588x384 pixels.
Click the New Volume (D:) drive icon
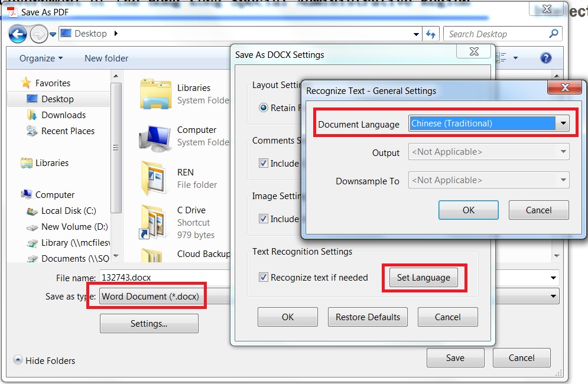point(33,227)
